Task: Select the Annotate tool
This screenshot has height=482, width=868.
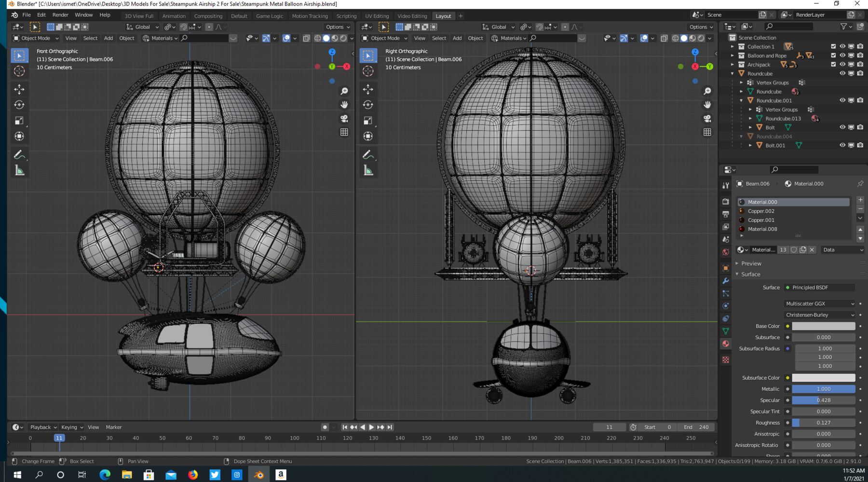Action: tap(20, 154)
